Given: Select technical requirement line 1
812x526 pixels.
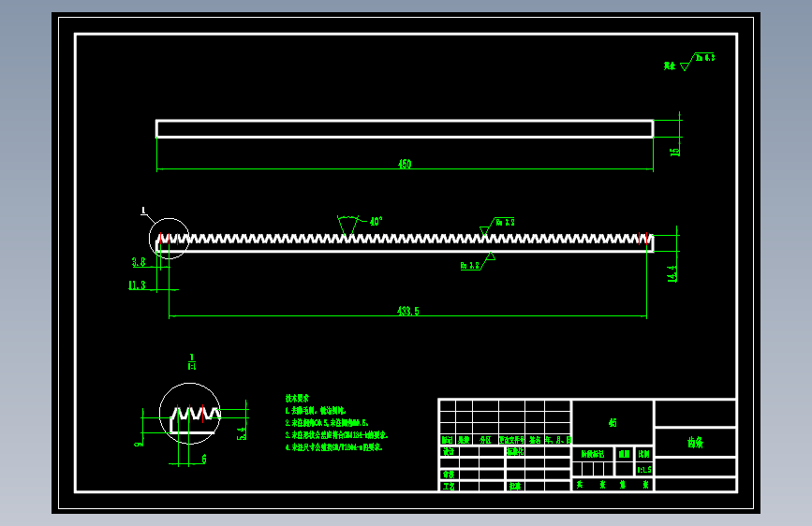Looking at the screenshot, I should click(x=316, y=411).
